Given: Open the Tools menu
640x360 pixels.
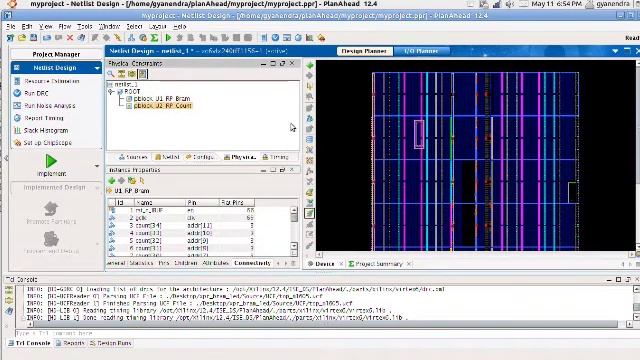Looking at the screenshot, I should pyautogui.click(x=84, y=26).
